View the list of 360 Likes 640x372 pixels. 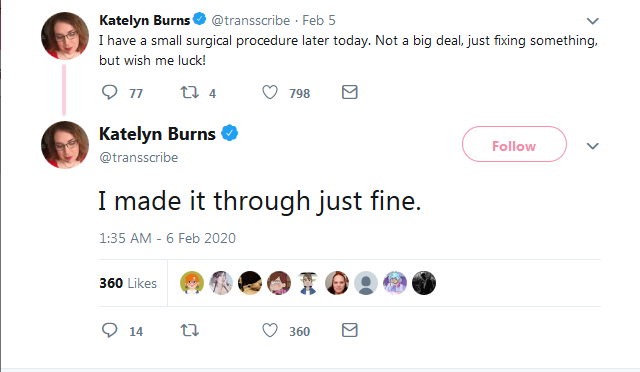coord(128,283)
